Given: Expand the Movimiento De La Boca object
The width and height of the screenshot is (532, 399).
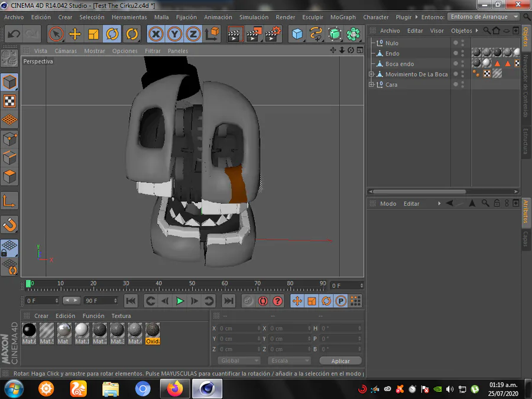Looking at the screenshot, I should click(371, 74).
